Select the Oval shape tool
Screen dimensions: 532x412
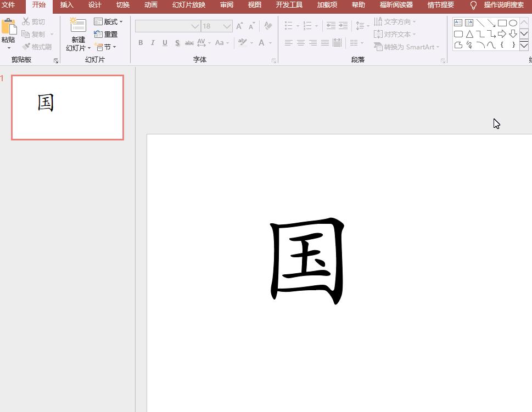coord(513,22)
